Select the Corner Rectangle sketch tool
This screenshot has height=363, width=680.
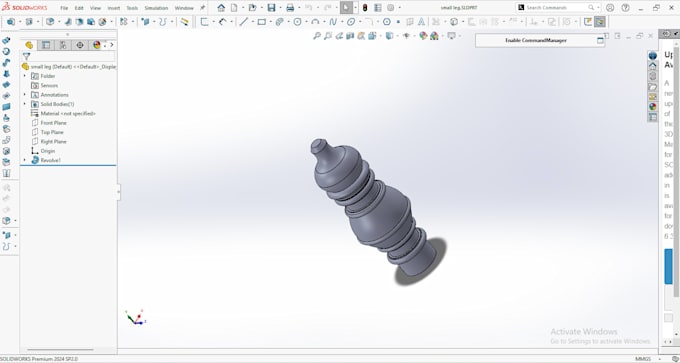262,22
